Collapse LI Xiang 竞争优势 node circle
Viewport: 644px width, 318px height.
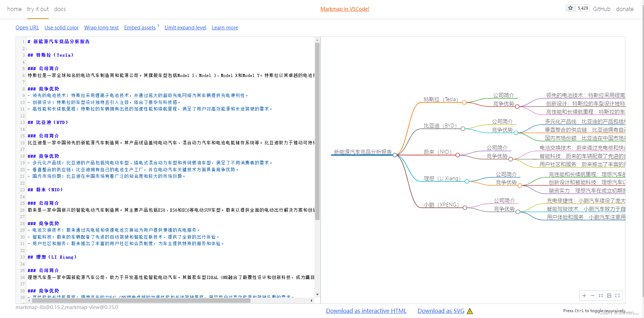(x=520, y=185)
